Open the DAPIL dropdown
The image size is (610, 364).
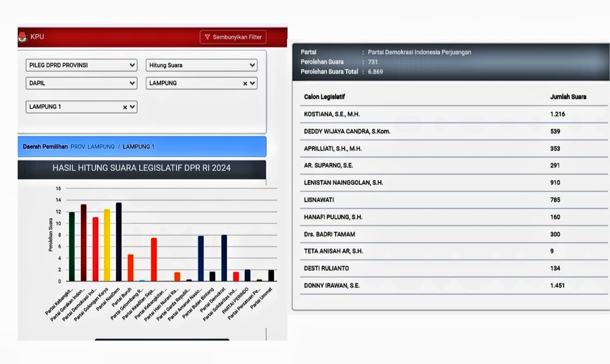tap(81, 83)
